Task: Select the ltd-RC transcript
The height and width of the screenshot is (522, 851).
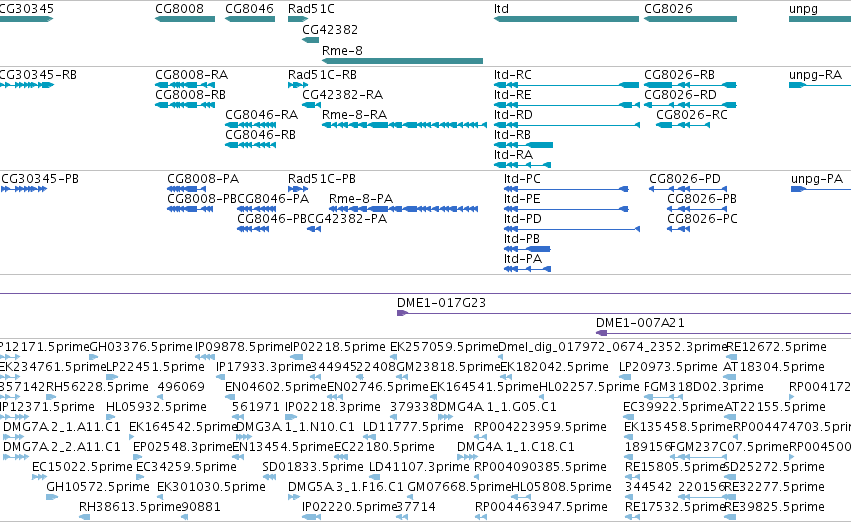Action: (566, 85)
